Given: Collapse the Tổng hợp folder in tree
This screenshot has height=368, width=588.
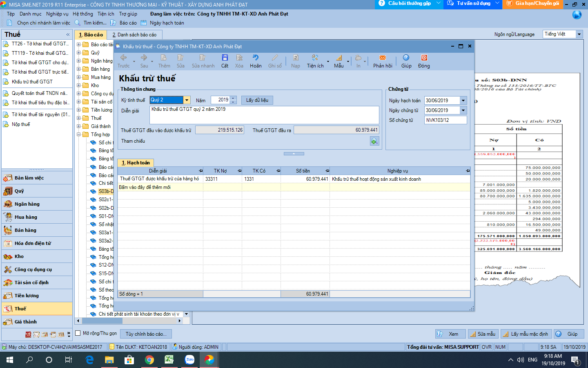Looking at the screenshot, I should pyautogui.click(x=79, y=135).
